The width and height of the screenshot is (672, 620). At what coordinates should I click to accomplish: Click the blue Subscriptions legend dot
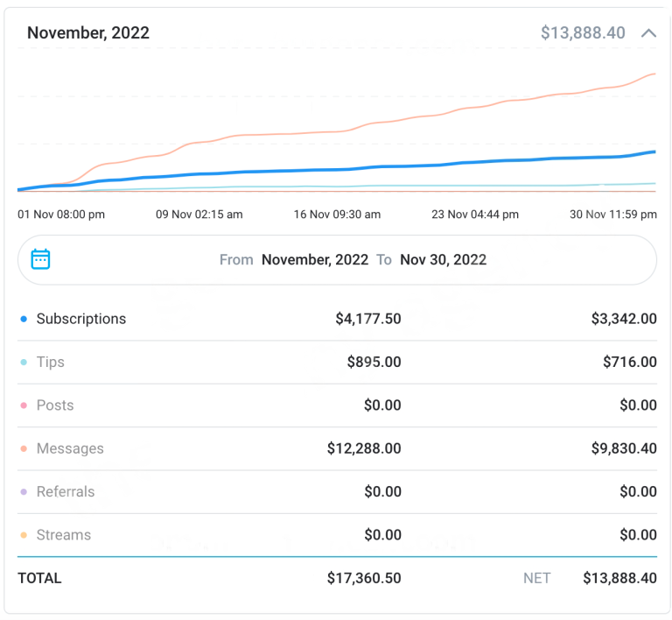pos(24,320)
